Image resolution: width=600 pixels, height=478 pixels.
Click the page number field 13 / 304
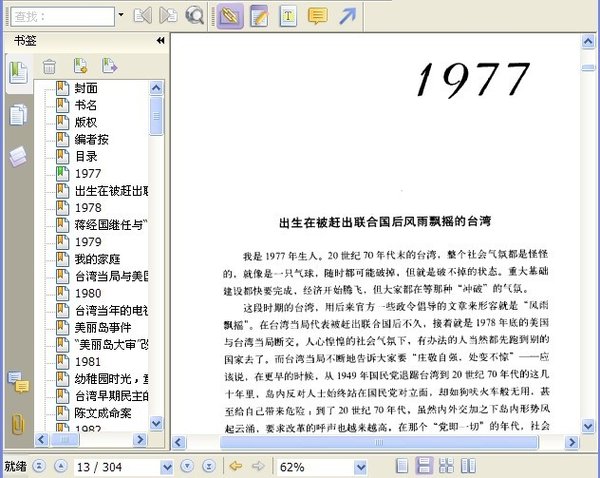pyautogui.click(x=117, y=467)
